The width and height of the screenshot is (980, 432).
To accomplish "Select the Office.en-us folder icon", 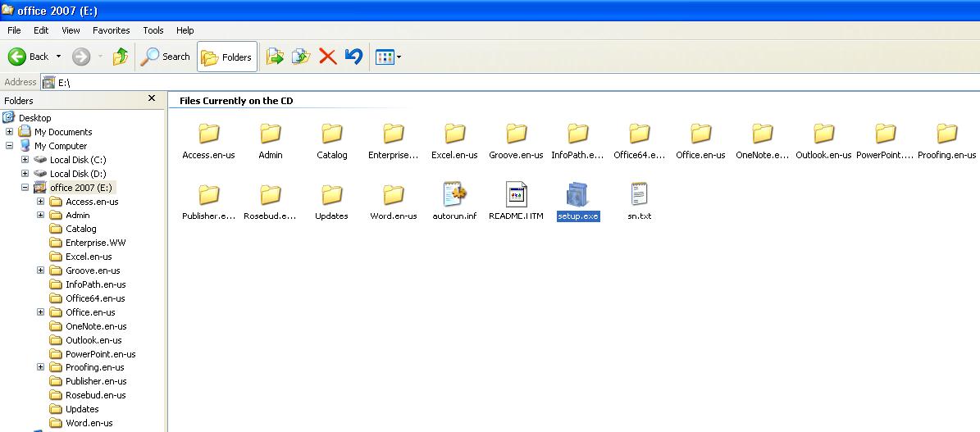I will click(x=700, y=133).
